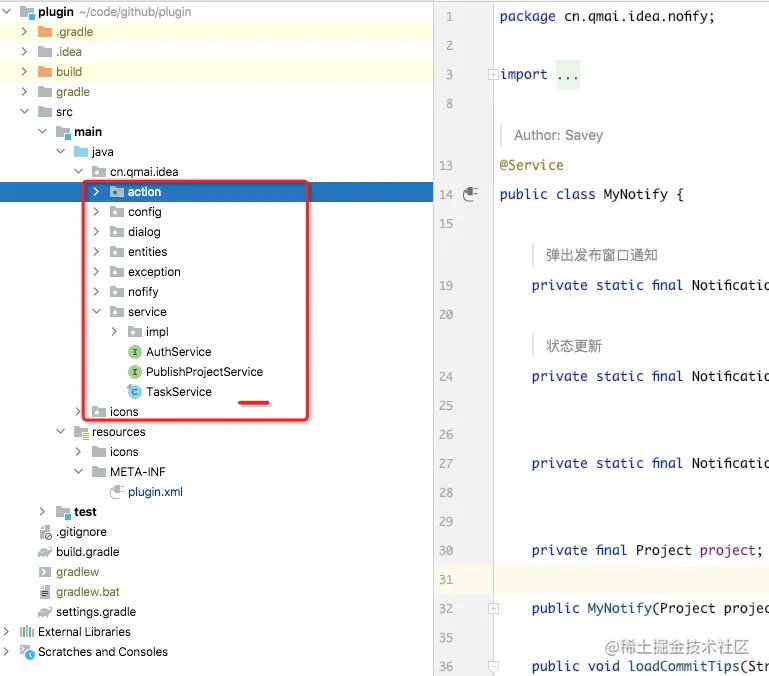Collapse the service package chevron
This screenshot has width=769, height=676.
click(x=96, y=312)
